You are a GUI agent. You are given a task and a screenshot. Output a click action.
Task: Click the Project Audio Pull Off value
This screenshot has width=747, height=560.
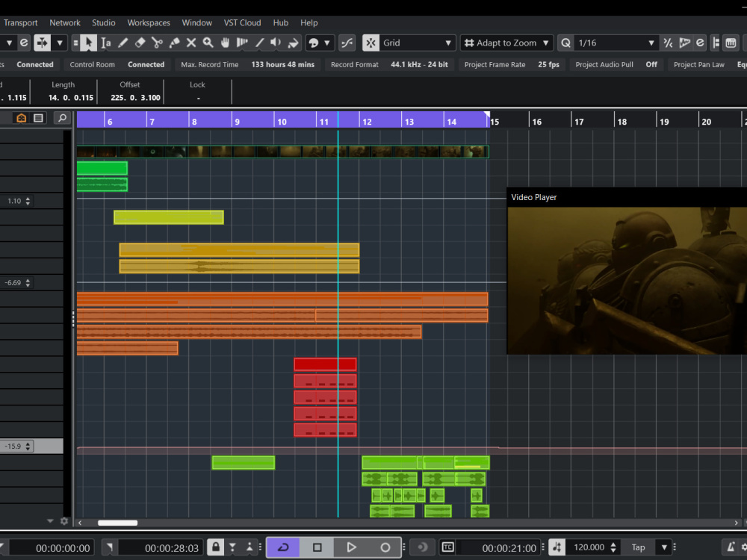click(x=651, y=64)
